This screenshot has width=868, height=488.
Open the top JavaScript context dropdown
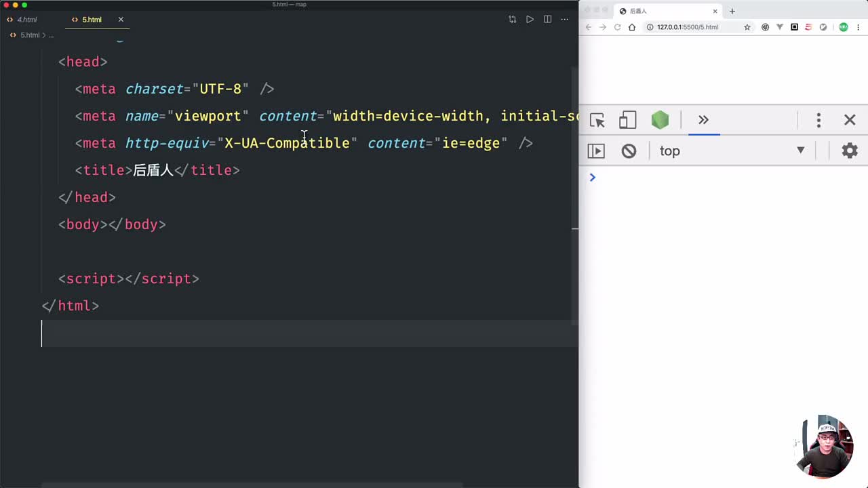(732, 150)
